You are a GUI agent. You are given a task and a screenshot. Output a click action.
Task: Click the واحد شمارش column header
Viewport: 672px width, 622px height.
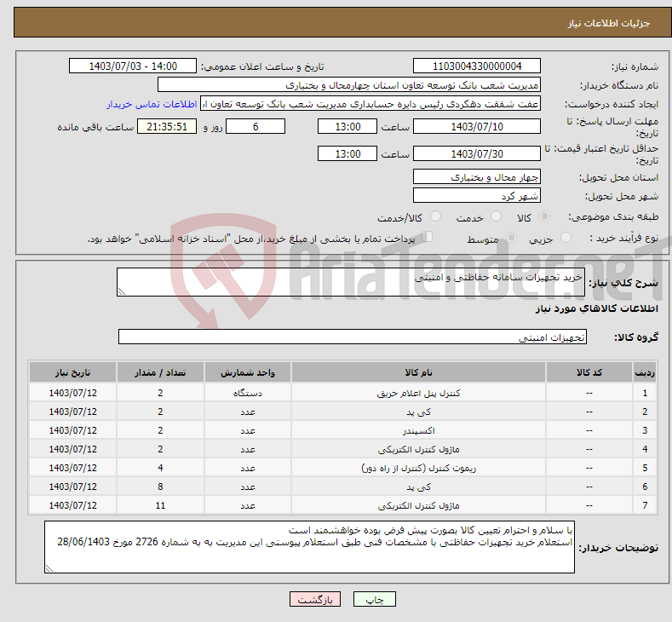tap(248, 372)
